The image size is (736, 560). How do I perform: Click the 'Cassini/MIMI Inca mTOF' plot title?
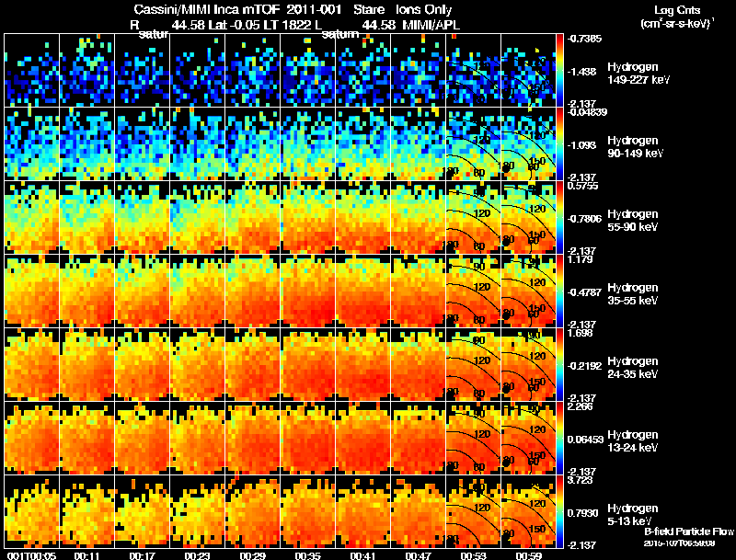click(206, 9)
